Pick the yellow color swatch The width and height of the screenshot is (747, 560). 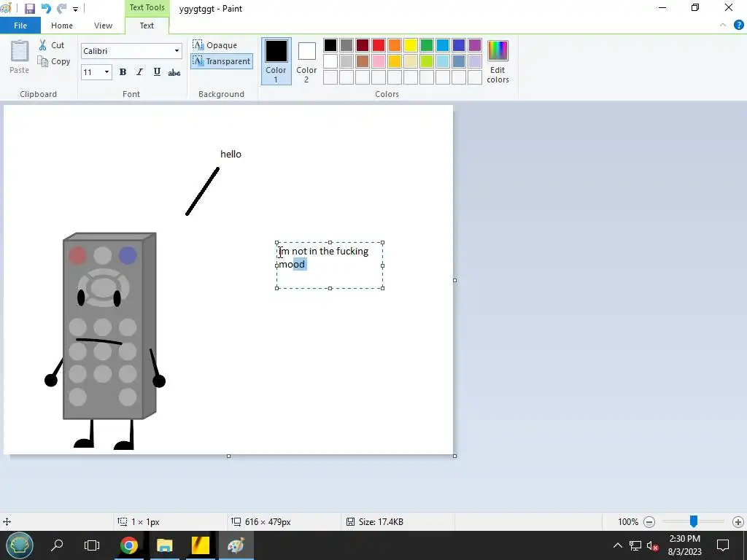tap(411, 45)
